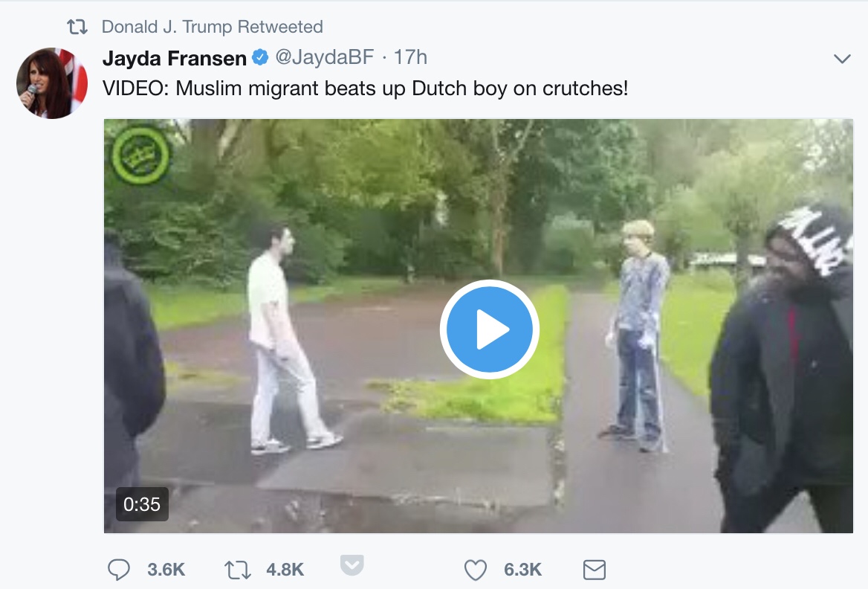868x589 pixels.
Task: Click the tweet text starting with "VIDEO:"
Action: (365, 88)
